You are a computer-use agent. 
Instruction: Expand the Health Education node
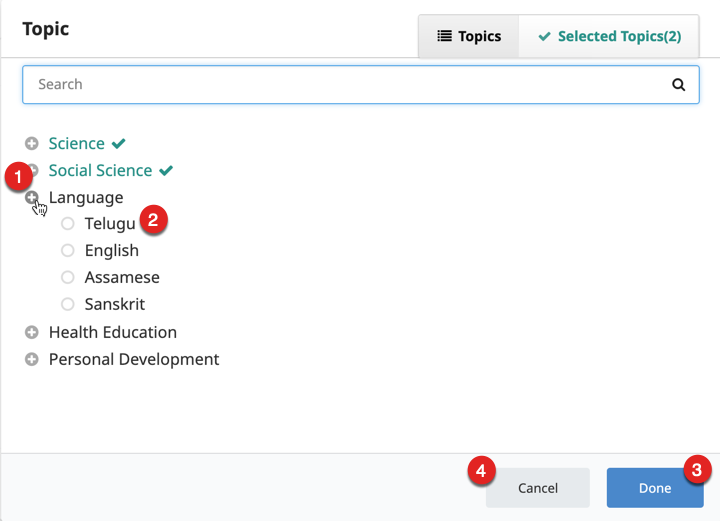[x=32, y=332]
